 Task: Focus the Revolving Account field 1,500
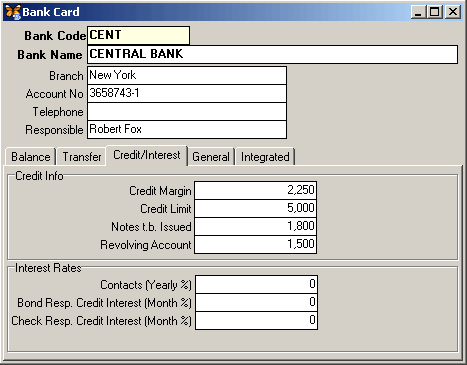point(255,244)
